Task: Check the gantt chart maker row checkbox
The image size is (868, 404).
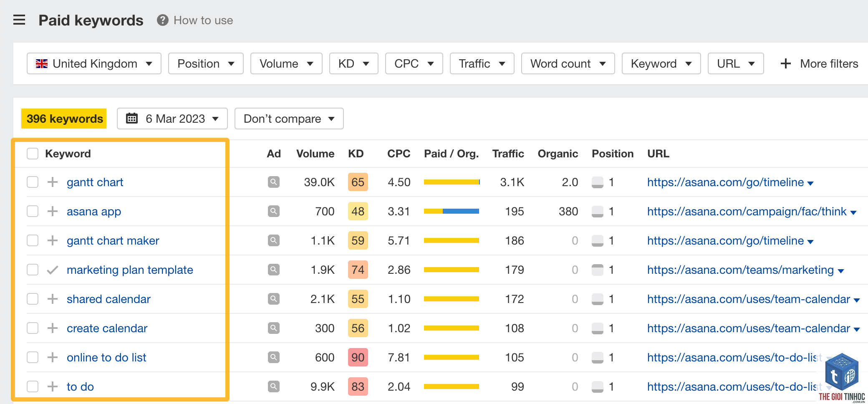Action: (33, 240)
